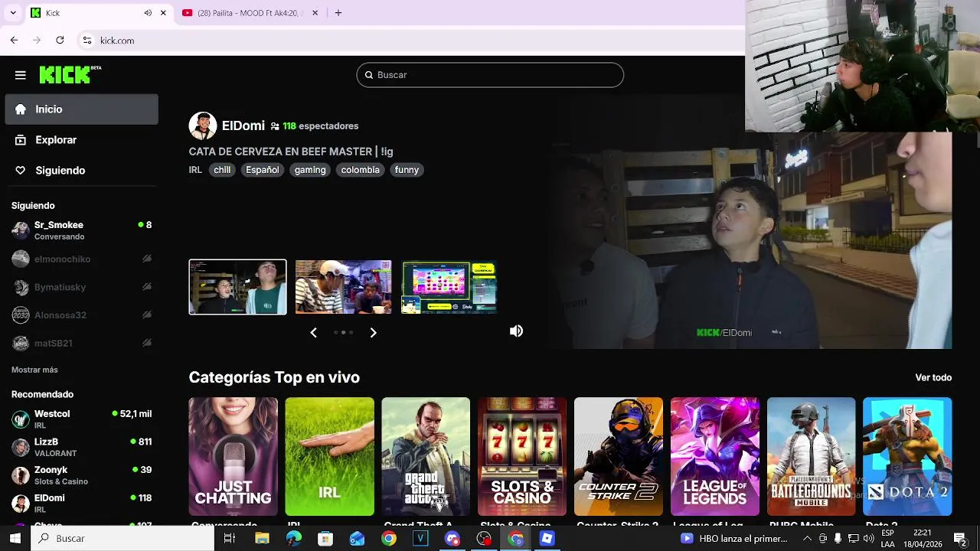
Task: Open File Explorer from the taskbar
Action: pos(262,539)
